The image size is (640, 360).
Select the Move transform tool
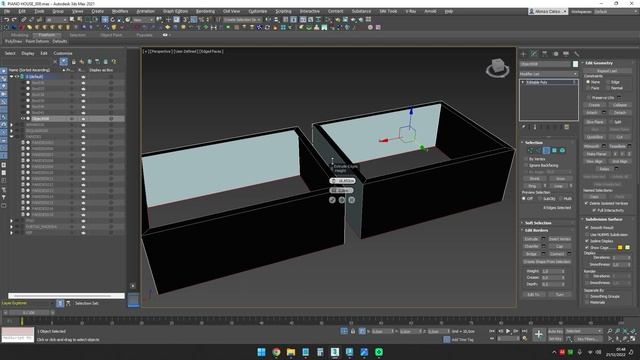coord(105,20)
